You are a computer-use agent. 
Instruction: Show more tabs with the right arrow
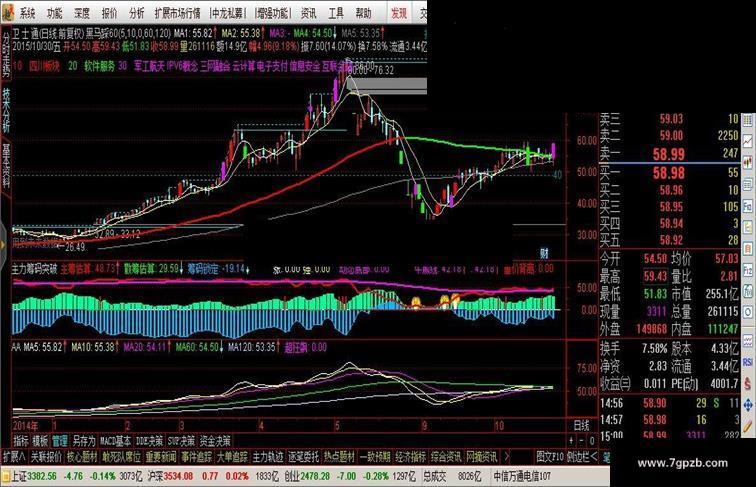506,456
